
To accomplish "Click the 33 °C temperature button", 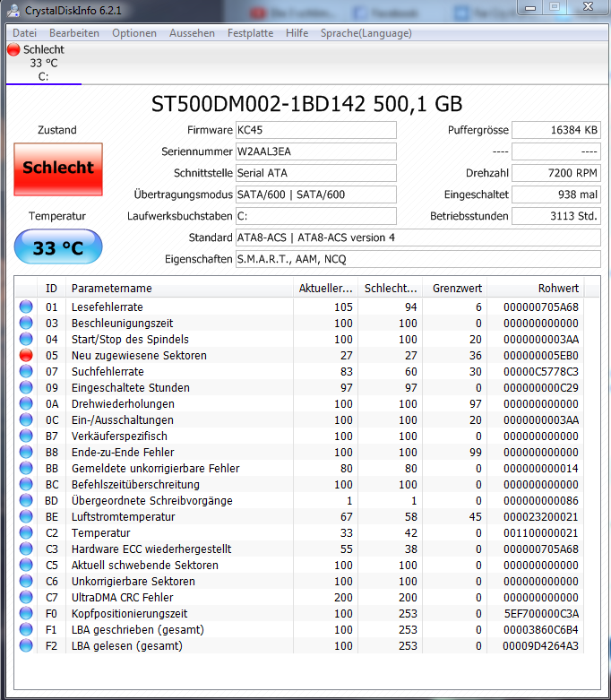I will click(x=58, y=246).
